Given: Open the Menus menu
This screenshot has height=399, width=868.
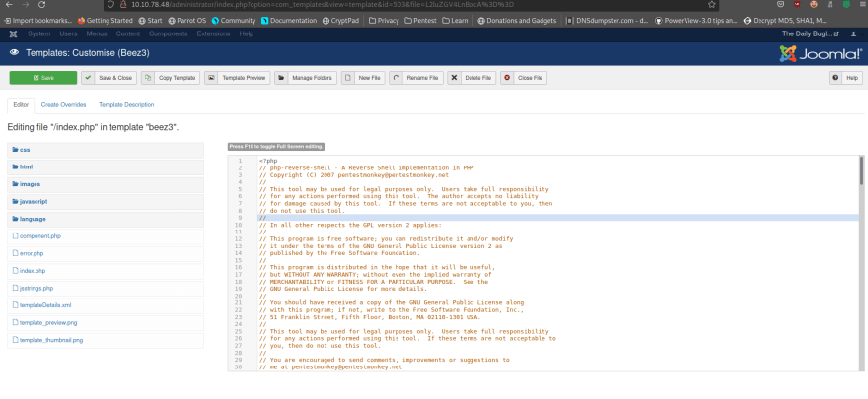Looking at the screenshot, I should (x=97, y=33).
